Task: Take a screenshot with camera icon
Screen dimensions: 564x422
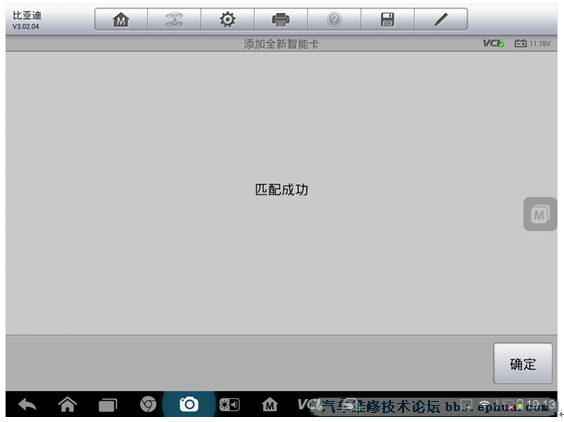Action: coord(189,404)
